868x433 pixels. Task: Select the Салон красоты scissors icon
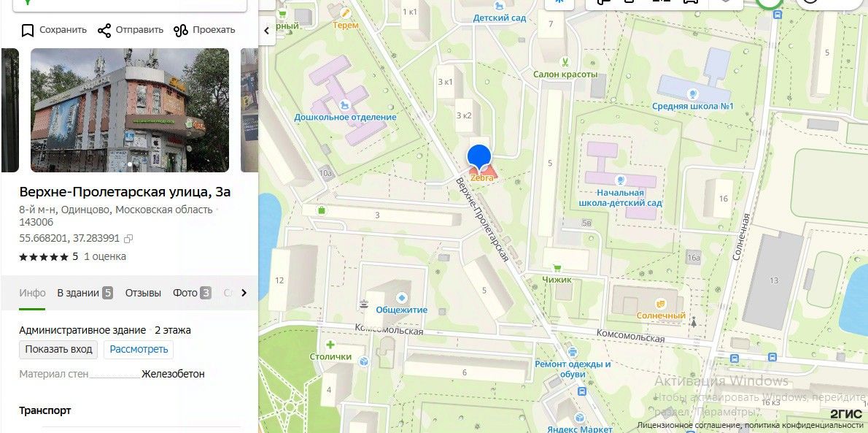pos(565,61)
